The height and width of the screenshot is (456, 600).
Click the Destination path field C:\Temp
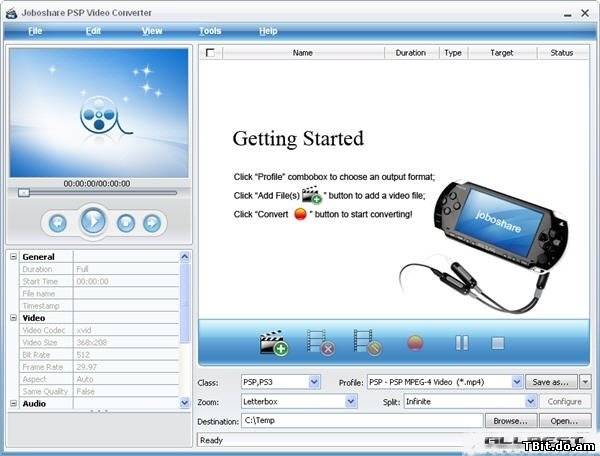(x=362, y=420)
